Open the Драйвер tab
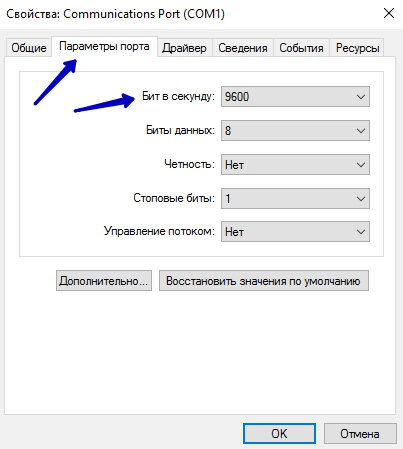The image size is (403, 449). click(x=184, y=48)
